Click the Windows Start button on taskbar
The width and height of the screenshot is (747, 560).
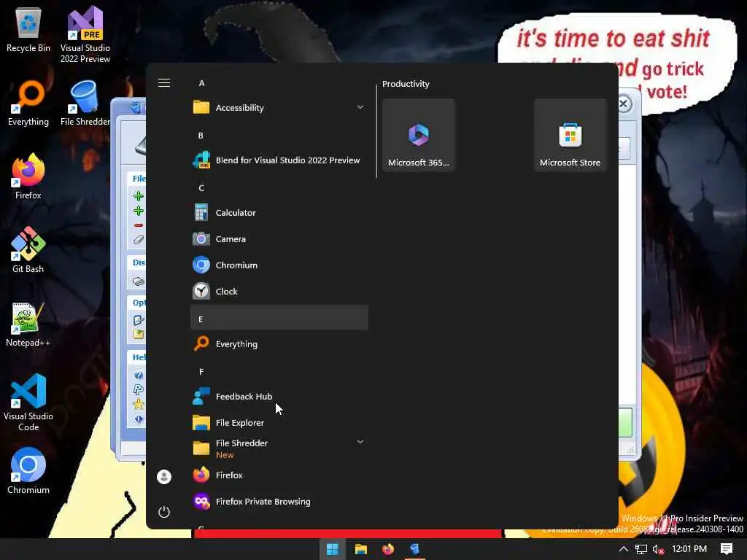[x=332, y=549]
